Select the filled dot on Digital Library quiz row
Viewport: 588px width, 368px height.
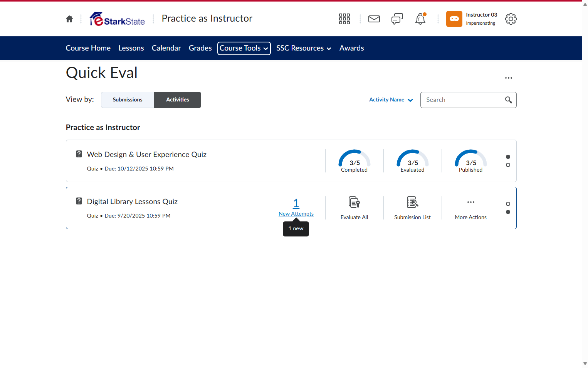[508, 212]
